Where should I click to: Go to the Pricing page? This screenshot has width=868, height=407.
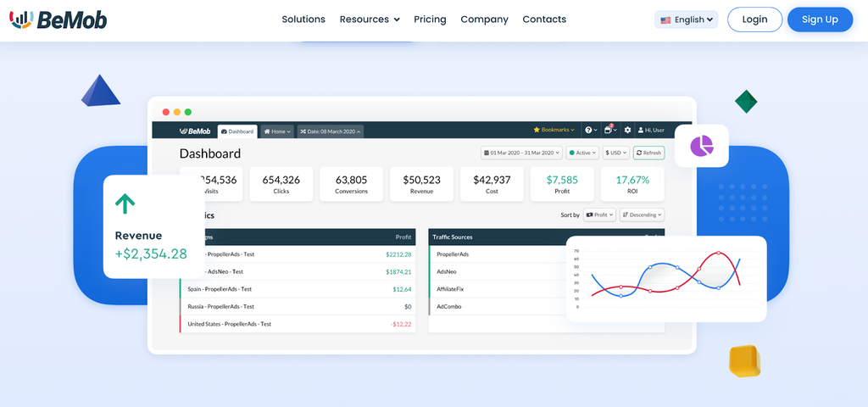coord(430,20)
